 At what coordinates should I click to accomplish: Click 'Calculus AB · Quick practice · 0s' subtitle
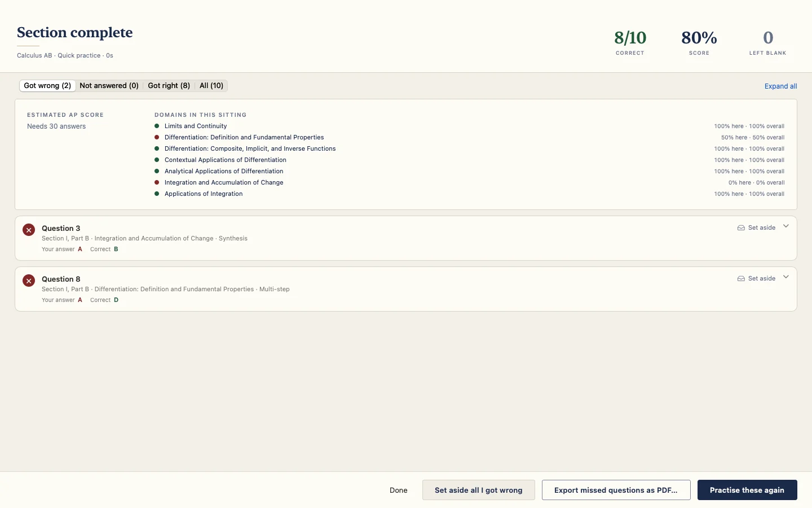tap(65, 56)
